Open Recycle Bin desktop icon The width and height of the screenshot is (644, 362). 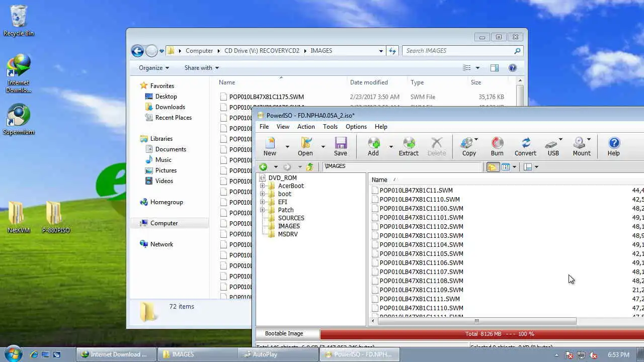[19, 21]
